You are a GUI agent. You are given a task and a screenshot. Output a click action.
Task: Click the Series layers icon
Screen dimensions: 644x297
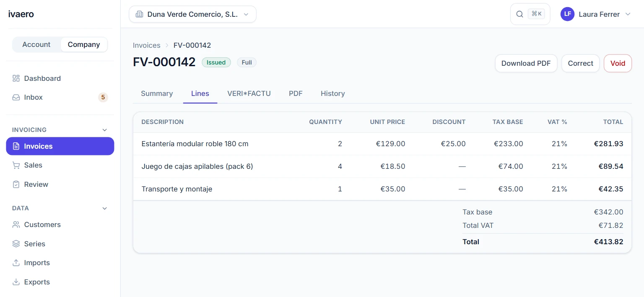tap(16, 244)
